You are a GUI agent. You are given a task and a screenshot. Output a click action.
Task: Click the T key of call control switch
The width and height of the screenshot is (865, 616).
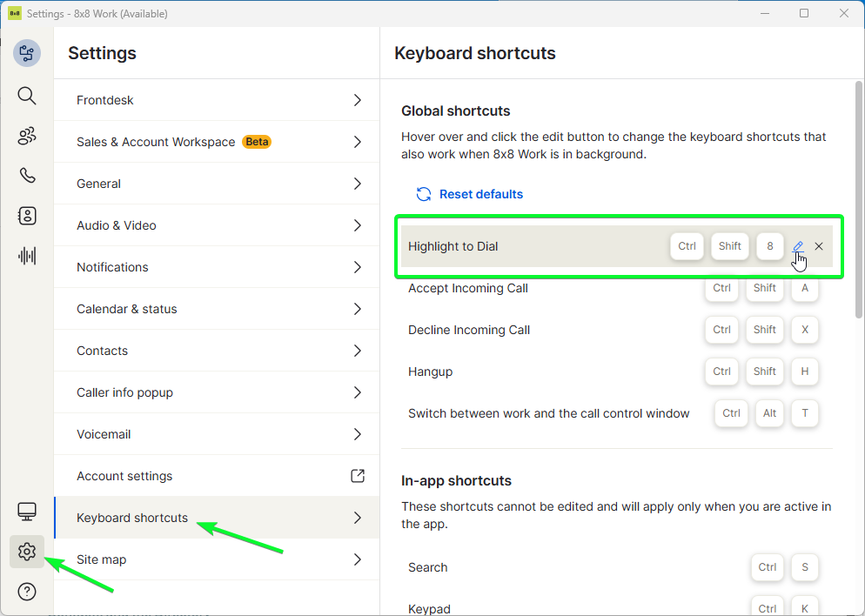[805, 413]
